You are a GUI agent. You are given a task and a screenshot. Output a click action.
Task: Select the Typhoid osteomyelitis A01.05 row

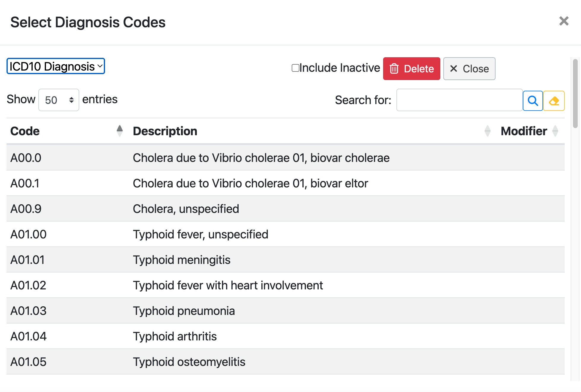coord(189,362)
